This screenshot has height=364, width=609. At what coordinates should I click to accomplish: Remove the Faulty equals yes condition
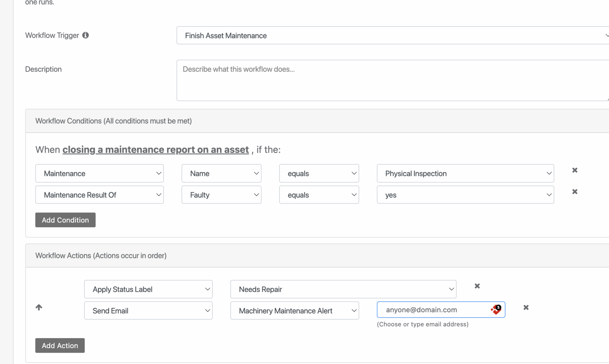(575, 192)
